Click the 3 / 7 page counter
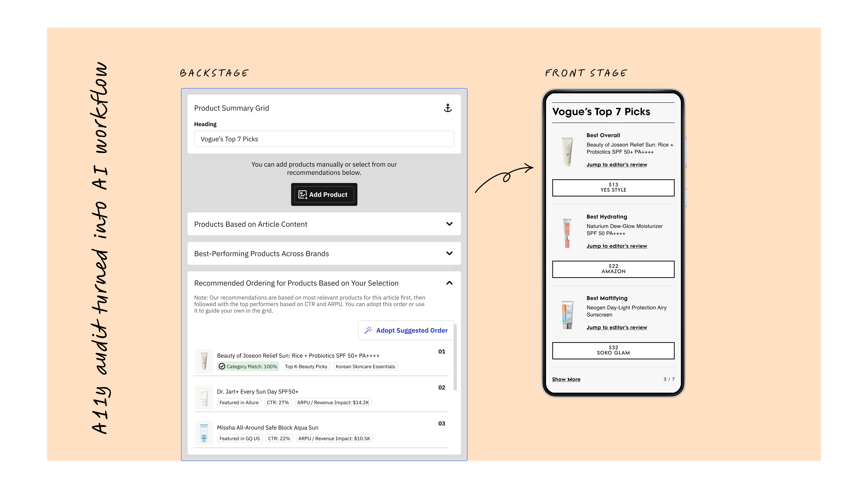Viewport: 868px width, 488px height. pyautogui.click(x=669, y=379)
